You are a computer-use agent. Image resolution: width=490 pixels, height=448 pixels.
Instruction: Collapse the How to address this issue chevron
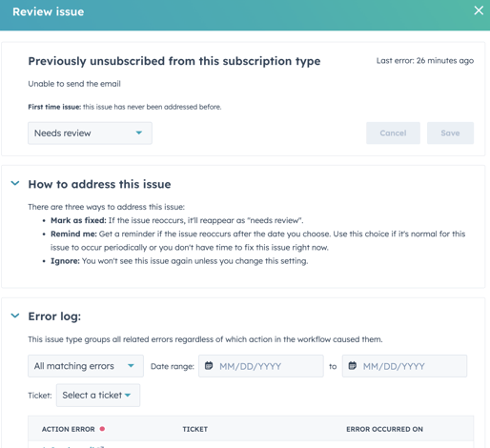click(15, 183)
